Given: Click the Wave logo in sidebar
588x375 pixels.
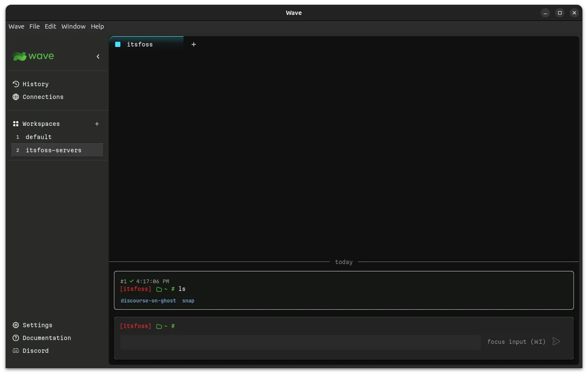Looking at the screenshot, I should point(33,56).
